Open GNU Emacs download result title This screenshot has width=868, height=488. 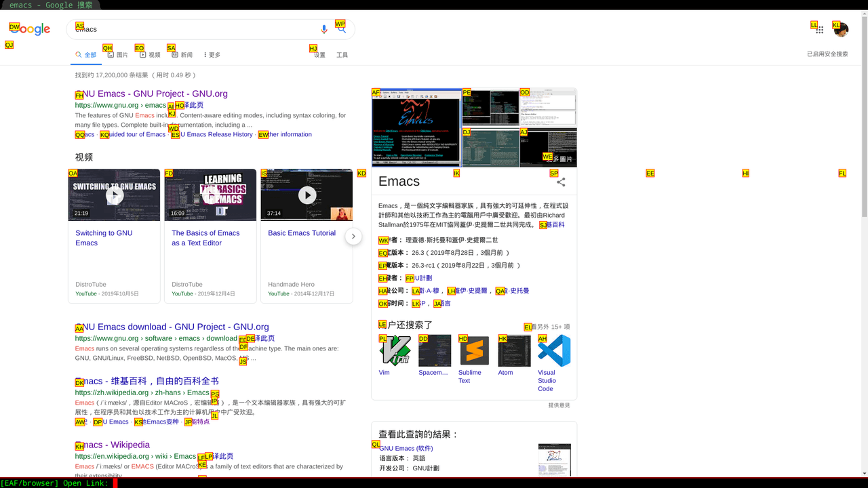(172, 327)
